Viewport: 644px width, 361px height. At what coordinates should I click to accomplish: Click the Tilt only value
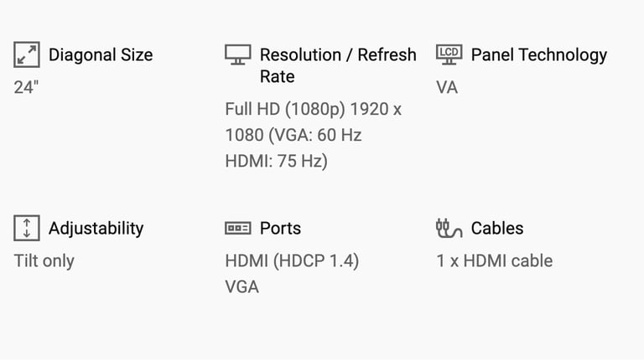[44, 261]
